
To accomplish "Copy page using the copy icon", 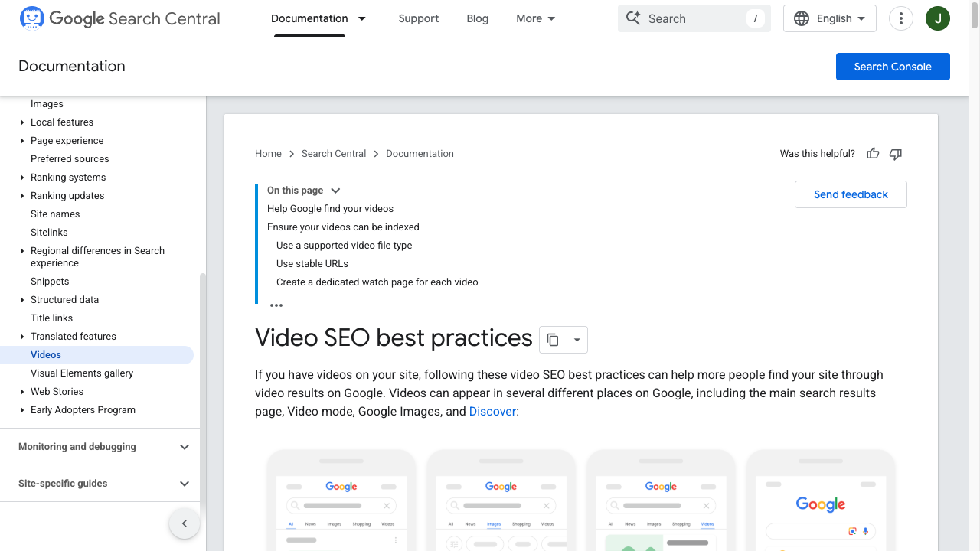I will (x=553, y=340).
